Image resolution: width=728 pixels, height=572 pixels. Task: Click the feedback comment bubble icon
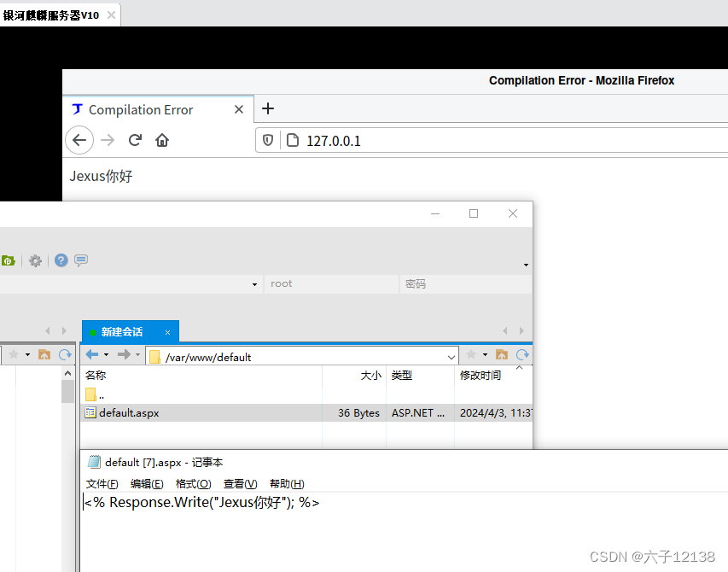[79, 260]
